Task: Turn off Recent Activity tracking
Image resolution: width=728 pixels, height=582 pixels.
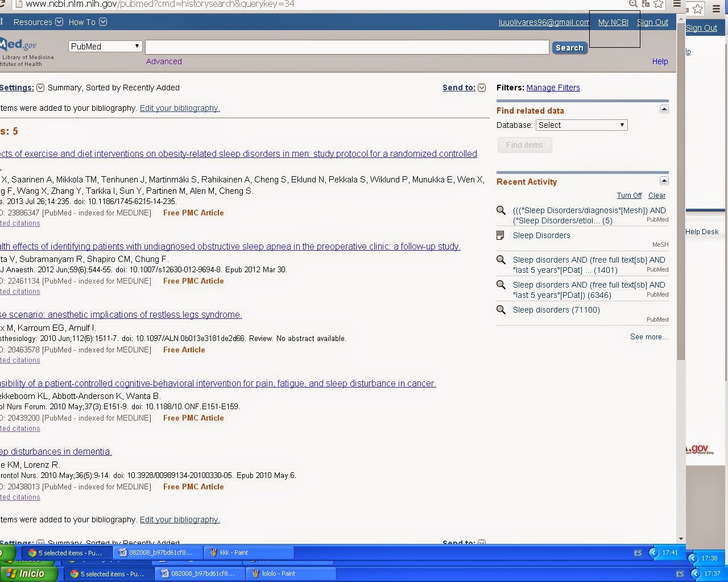Action: click(x=629, y=195)
